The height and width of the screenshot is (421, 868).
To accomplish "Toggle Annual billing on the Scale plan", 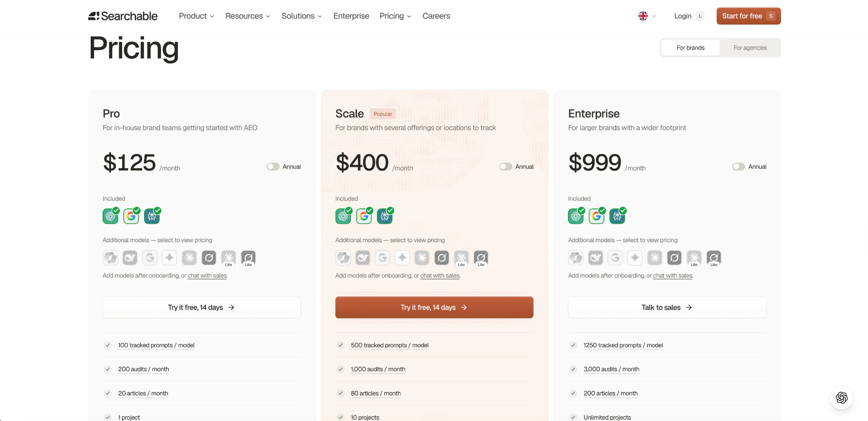I will (506, 167).
